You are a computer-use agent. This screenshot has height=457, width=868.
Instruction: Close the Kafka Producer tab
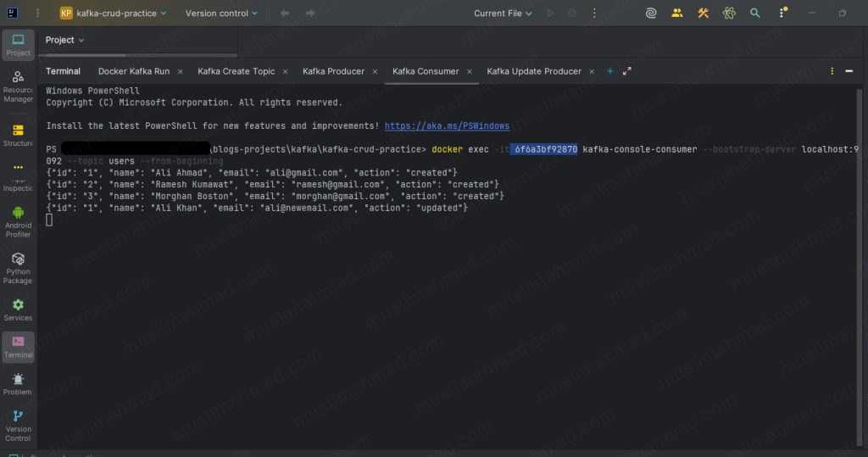click(x=375, y=72)
